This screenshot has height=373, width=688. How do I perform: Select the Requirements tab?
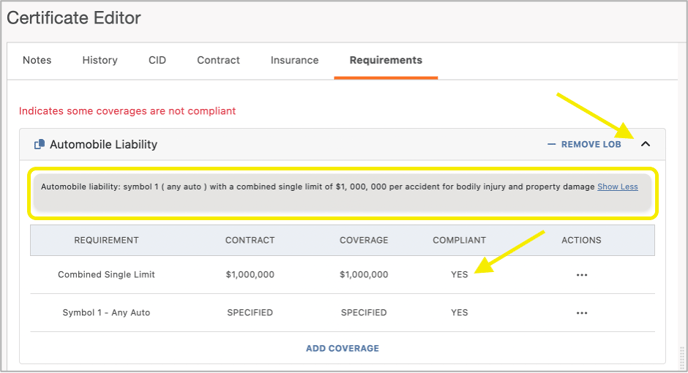386,60
